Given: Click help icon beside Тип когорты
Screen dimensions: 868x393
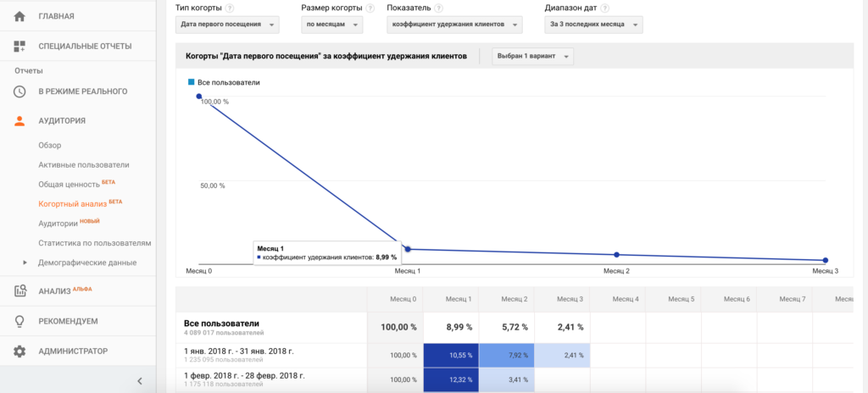Looking at the screenshot, I should click(x=230, y=8).
